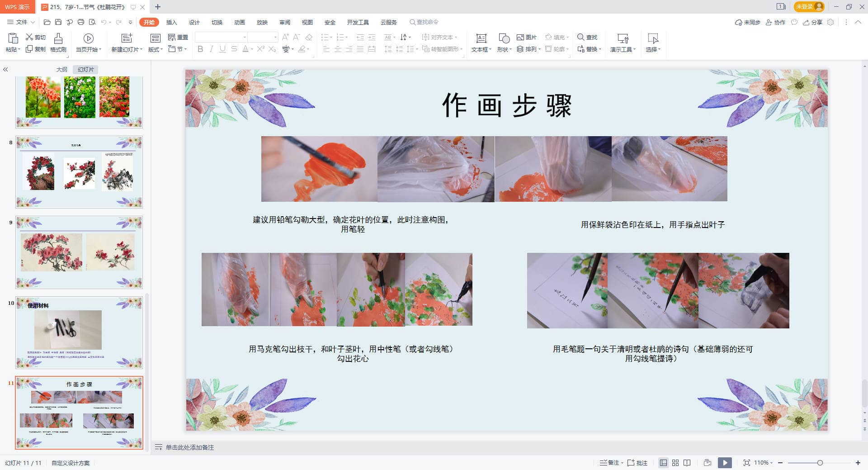Click Fit slide to window icon
Image resolution: width=868 pixels, height=470 pixels.
click(746, 463)
